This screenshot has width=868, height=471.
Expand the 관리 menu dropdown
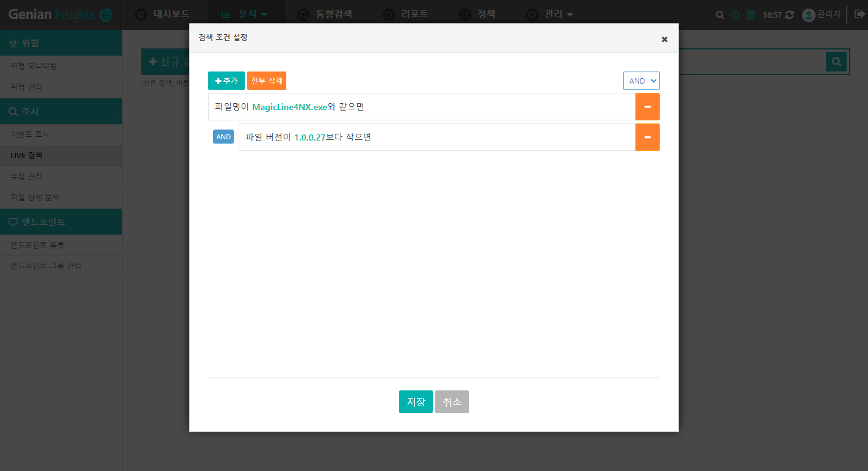[x=550, y=15]
